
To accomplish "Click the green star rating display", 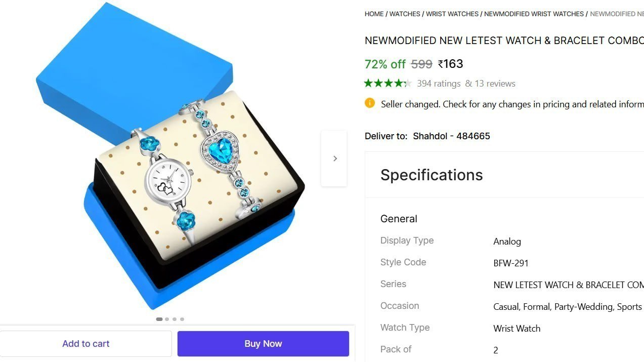I will click(x=388, y=83).
